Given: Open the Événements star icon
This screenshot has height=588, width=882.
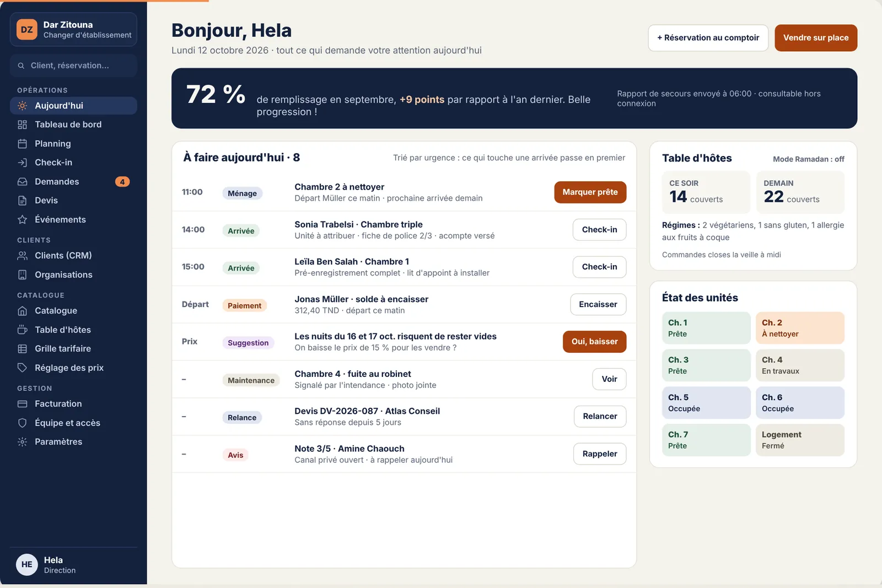Looking at the screenshot, I should 22,219.
